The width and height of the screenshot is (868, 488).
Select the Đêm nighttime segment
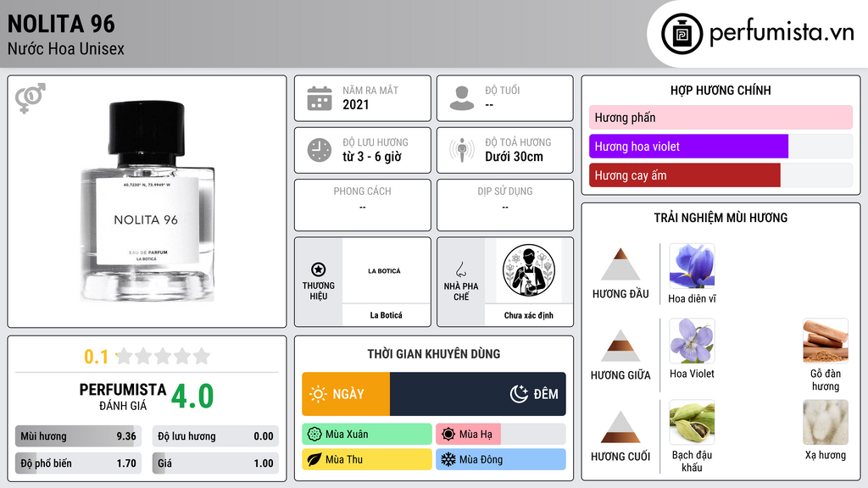pyautogui.click(x=478, y=394)
